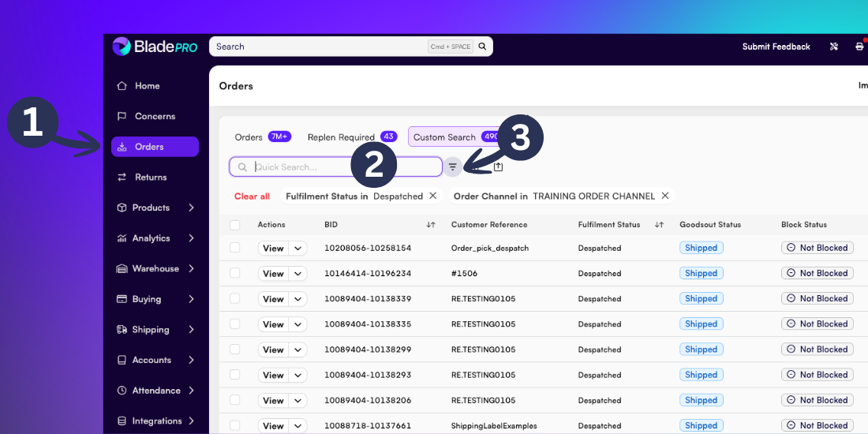Tick checkbox for order 10089404-10138293

tap(234, 374)
